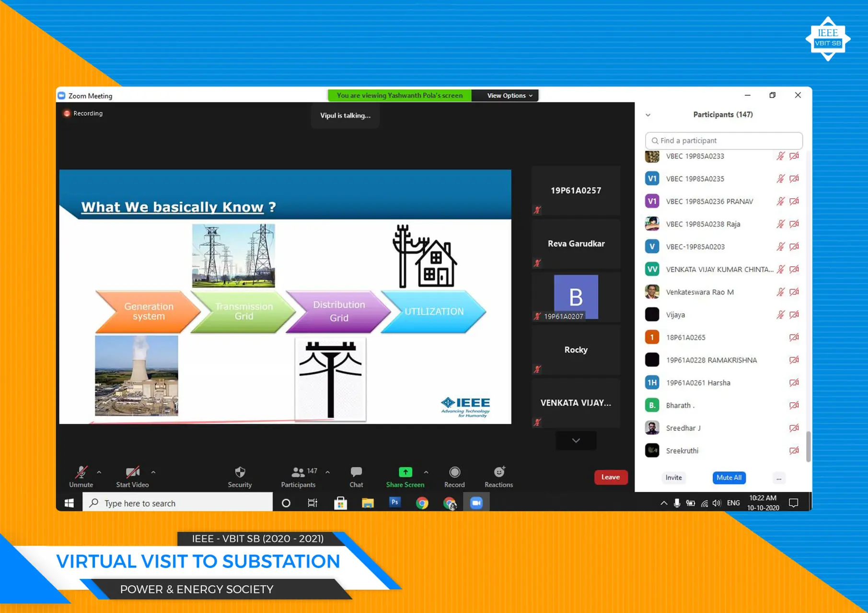Start the video camera
Screen dimensions: 868x613
tap(132, 476)
